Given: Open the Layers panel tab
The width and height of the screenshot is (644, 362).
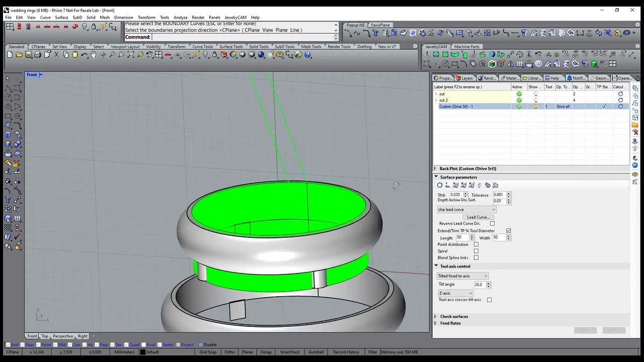Looking at the screenshot, I should pyautogui.click(x=464, y=78).
